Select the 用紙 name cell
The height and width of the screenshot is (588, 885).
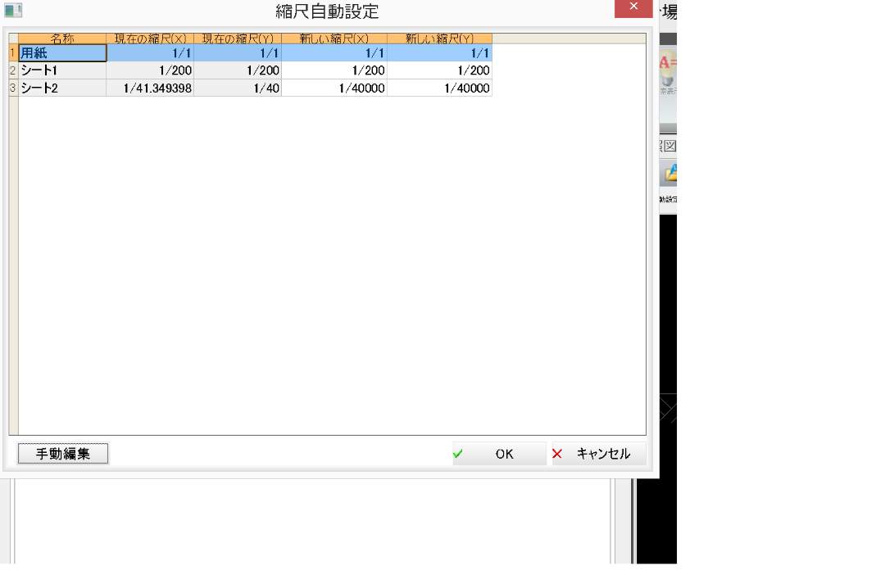[x=62, y=53]
